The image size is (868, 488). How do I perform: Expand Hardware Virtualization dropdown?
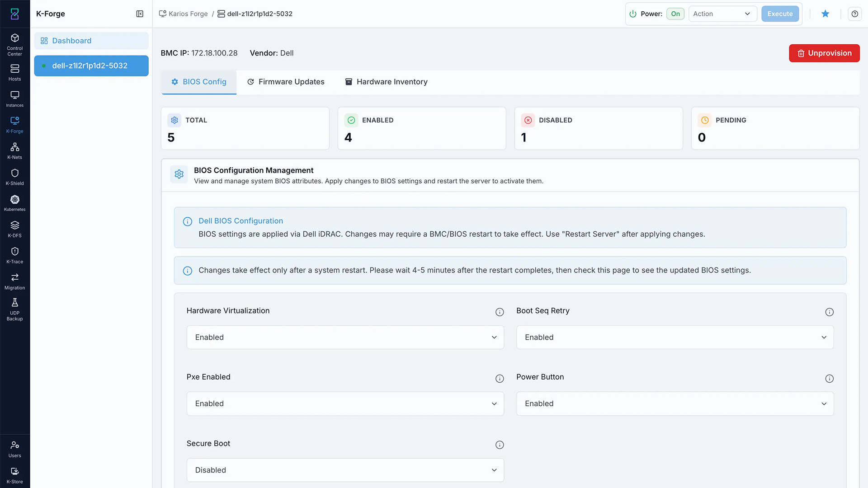tap(345, 338)
